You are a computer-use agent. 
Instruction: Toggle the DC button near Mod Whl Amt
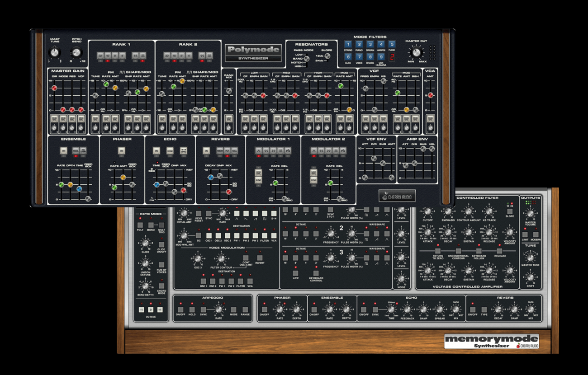pyautogui.click(x=199, y=235)
